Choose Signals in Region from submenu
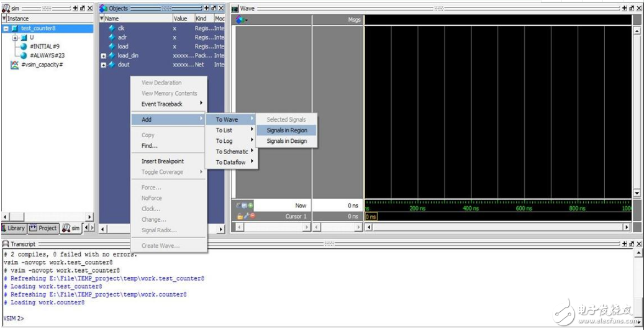This screenshot has width=644, height=331. (286, 130)
